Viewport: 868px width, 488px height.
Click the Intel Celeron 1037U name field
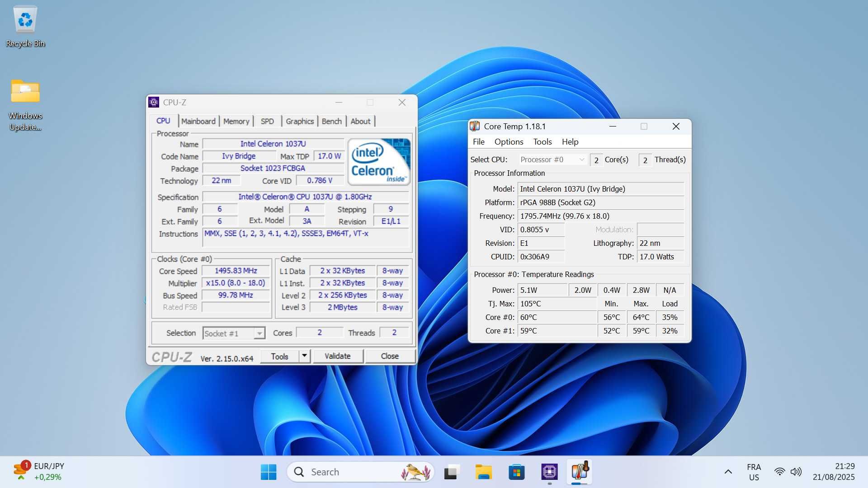click(273, 144)
